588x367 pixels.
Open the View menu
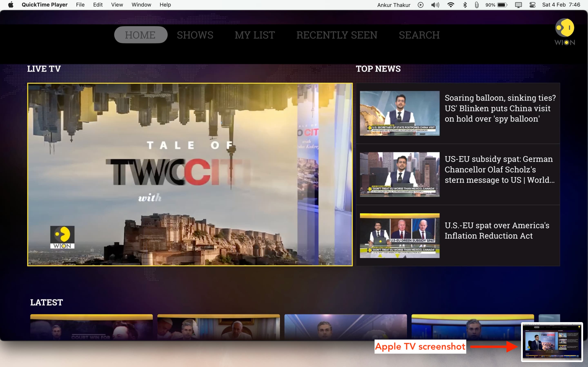click(117, 5)
